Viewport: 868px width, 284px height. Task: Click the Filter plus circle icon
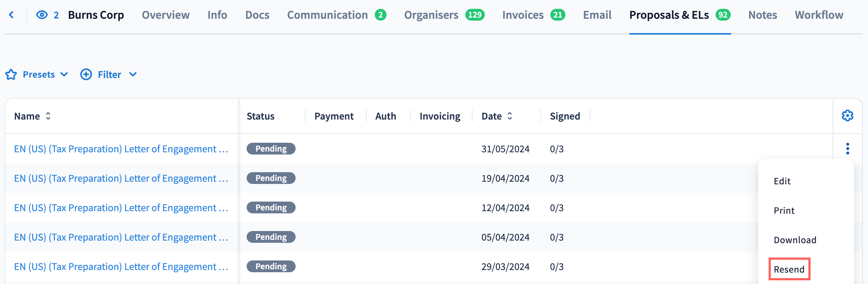(x=86, y=75)
